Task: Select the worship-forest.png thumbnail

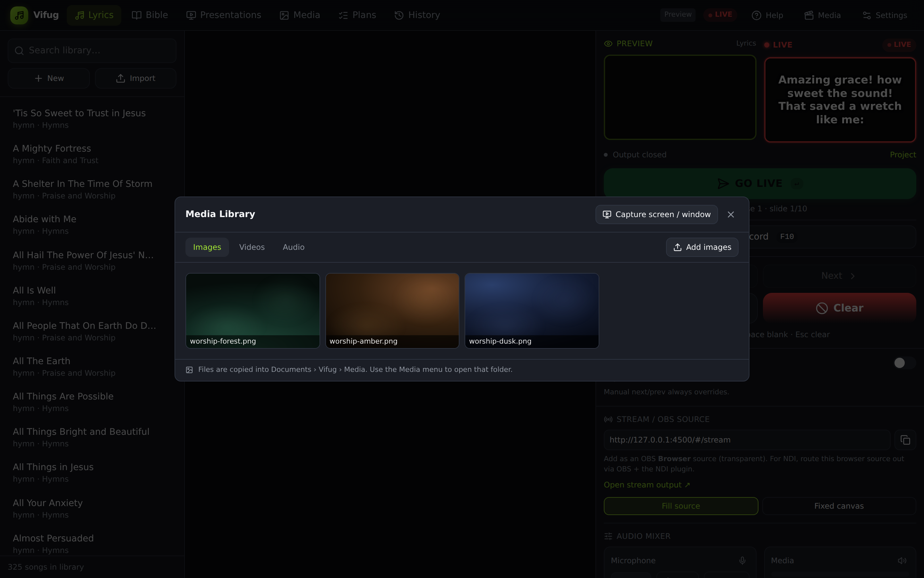Action: (252, 311)
